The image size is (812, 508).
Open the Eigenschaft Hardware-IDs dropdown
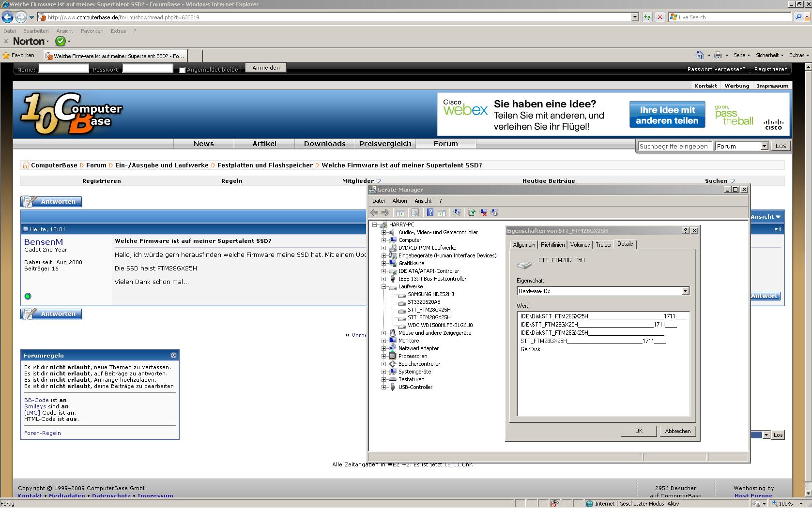point(685,291)
